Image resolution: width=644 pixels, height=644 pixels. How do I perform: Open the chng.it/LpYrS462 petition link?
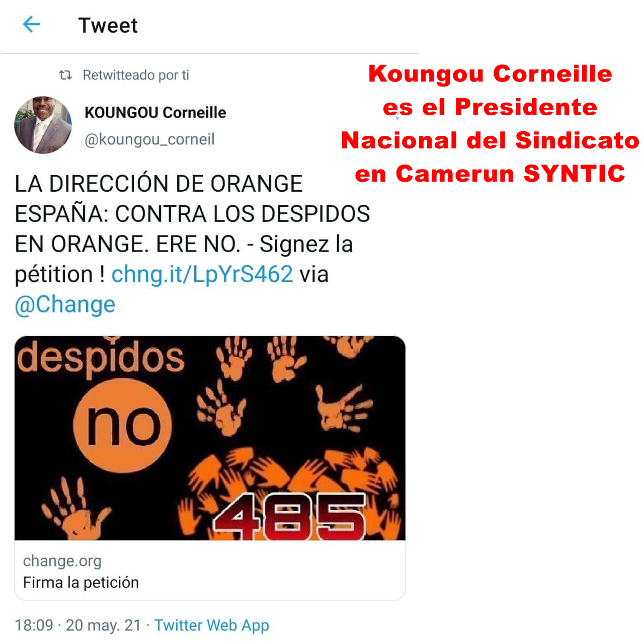pos(202,275)
